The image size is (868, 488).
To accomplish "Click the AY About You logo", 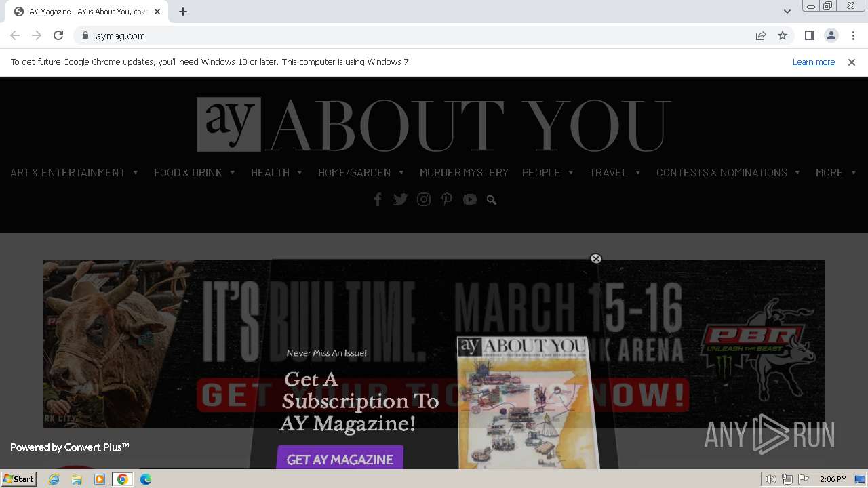I will tap(434, 125).
